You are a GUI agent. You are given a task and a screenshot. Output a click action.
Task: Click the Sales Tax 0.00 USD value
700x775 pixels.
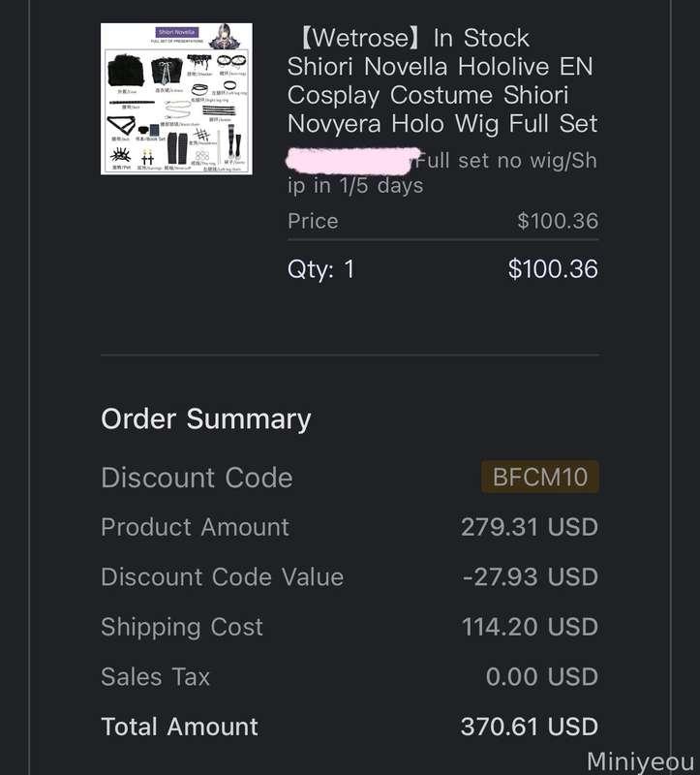click(542, 676)
